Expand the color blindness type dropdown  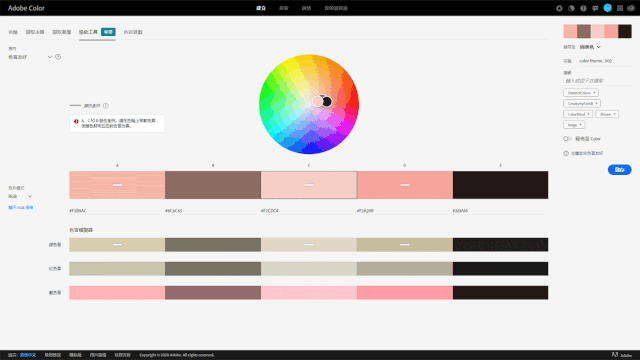click(x=30, y=57)
